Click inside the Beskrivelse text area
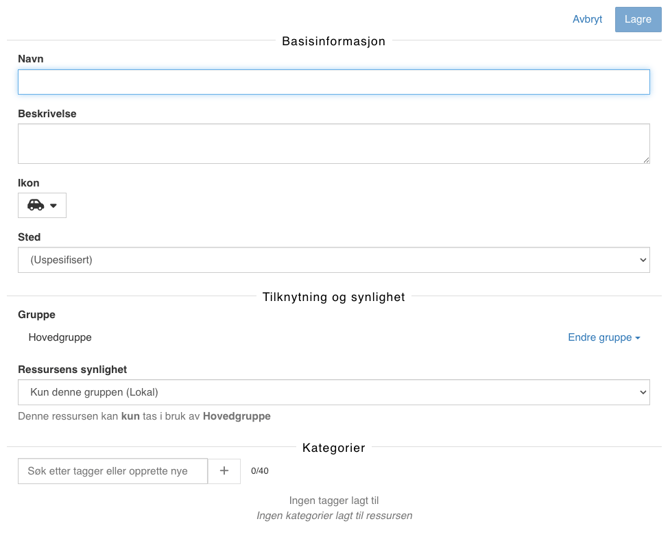The image size is (670, 541). click(333, 143)
